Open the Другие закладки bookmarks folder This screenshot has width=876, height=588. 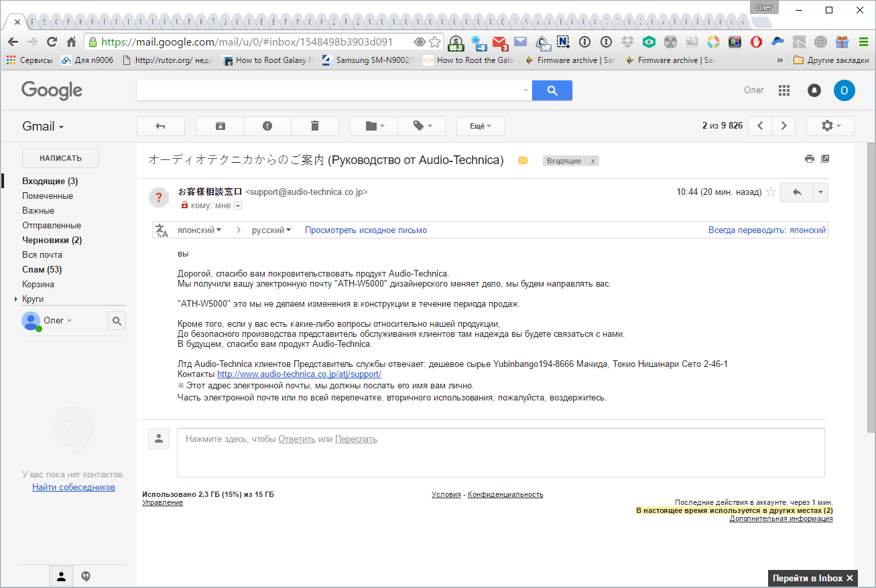pyautogui.click(x=831, y=60)
